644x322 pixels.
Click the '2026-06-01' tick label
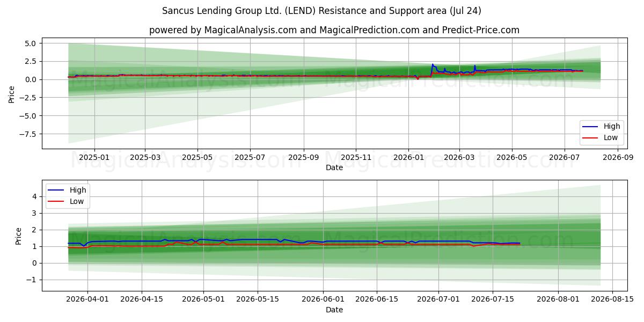coord(323,299)
